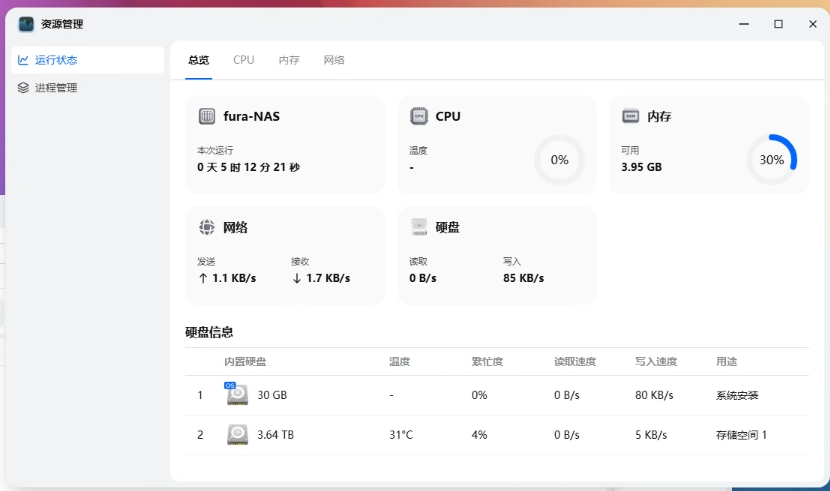
Task: Select the 总览 overview tab
Action: [199, 60]
